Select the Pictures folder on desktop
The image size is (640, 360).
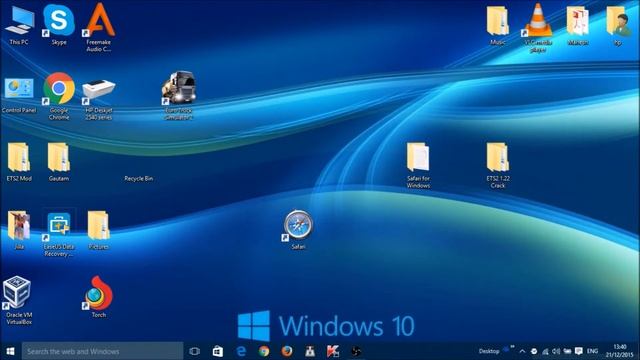(x=98, y=230)
